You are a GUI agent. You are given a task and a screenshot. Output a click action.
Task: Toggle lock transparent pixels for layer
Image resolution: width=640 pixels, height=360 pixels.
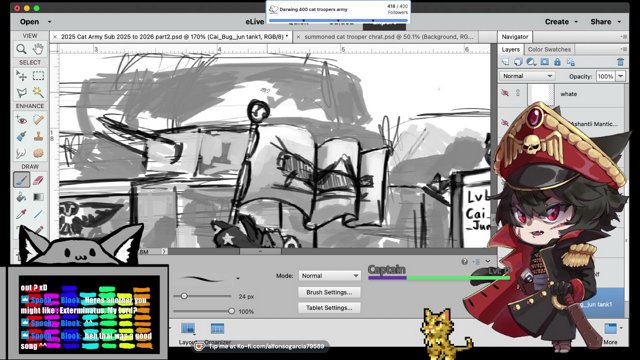[x=571, y=62]
